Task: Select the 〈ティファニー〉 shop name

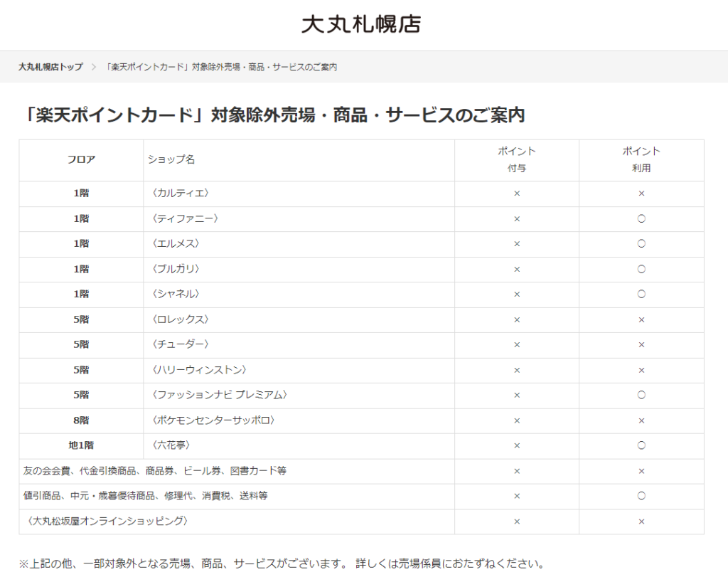Action: [186, 218]
